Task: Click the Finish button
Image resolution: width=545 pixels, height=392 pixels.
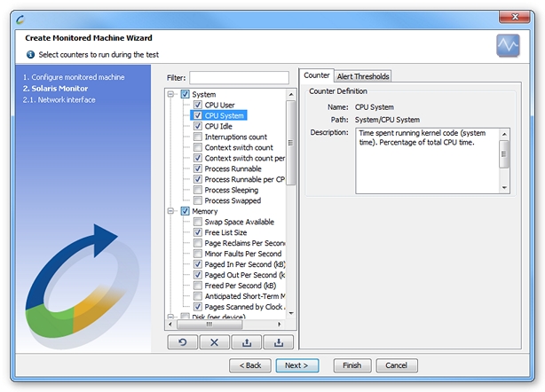Action: (x=352, y=365)
